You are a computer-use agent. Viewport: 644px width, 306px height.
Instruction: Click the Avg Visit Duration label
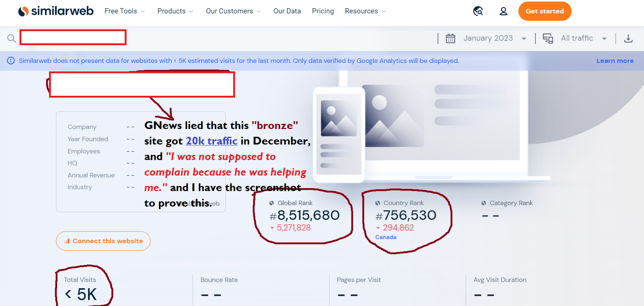click(500, 280)
